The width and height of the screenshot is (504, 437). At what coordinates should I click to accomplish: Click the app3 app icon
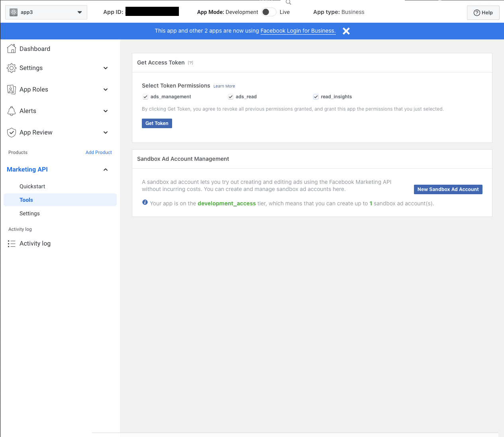coord(14,12)
